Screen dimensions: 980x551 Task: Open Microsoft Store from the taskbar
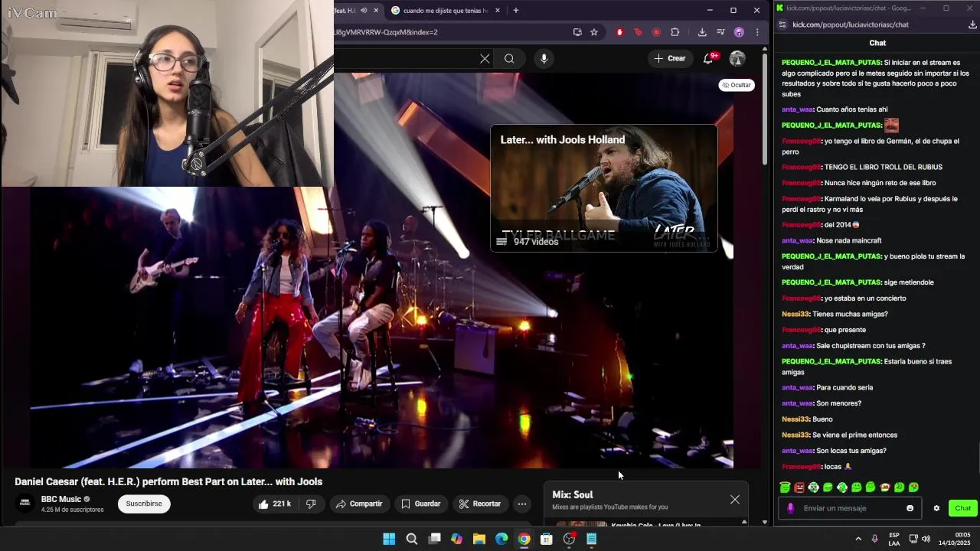[547, 539]
